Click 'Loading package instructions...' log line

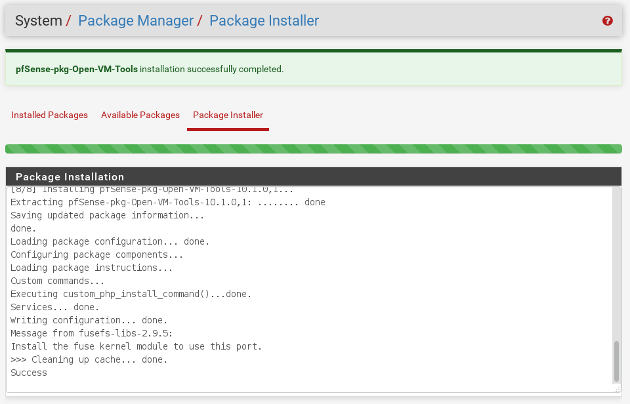click(91, 267)
